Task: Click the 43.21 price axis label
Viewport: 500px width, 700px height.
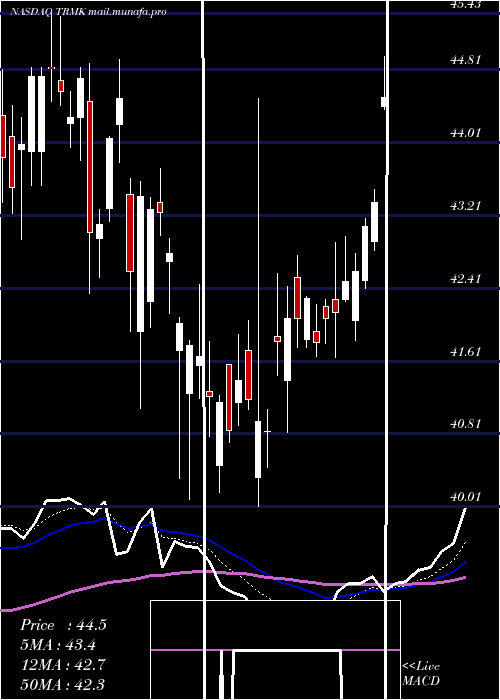Action: point(466,206)
